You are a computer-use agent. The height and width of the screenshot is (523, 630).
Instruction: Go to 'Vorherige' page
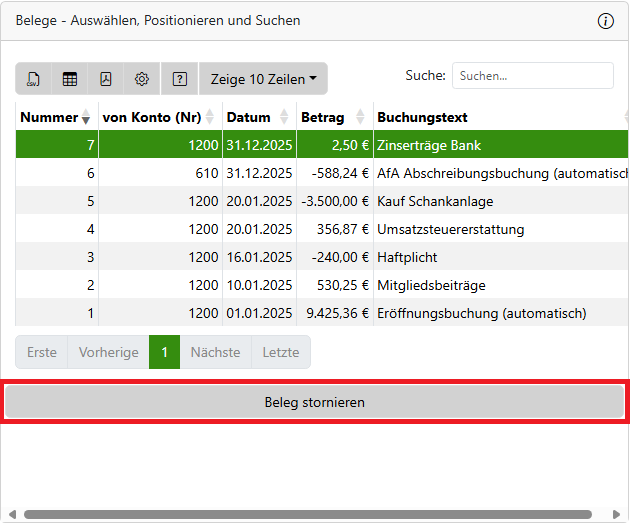tap(108, 352)
